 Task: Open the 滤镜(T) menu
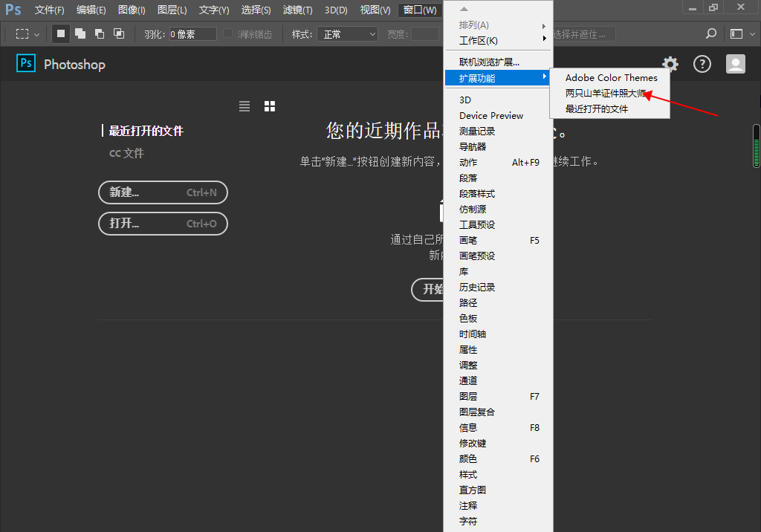pyautogui.click(x=297, y=10)
